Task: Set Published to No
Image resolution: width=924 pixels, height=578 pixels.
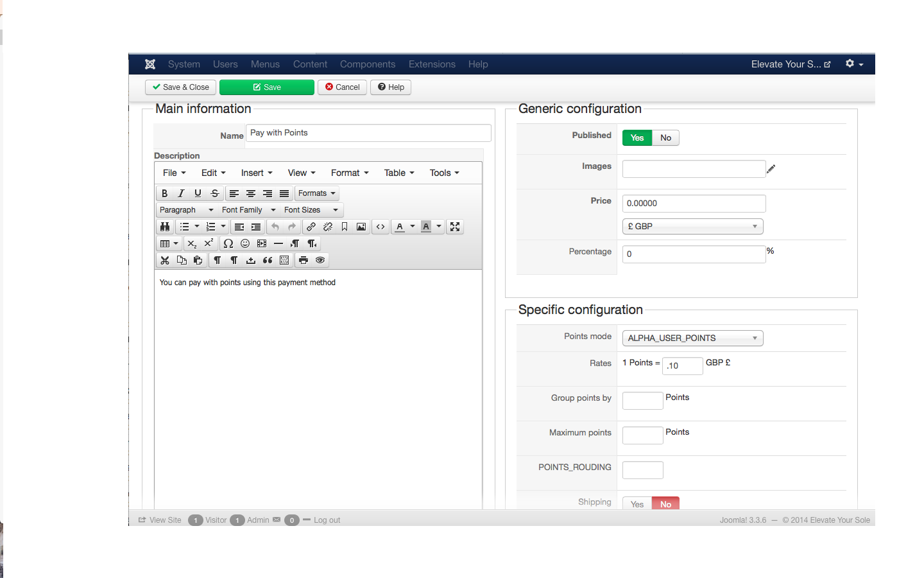Action: pos(665,138)
